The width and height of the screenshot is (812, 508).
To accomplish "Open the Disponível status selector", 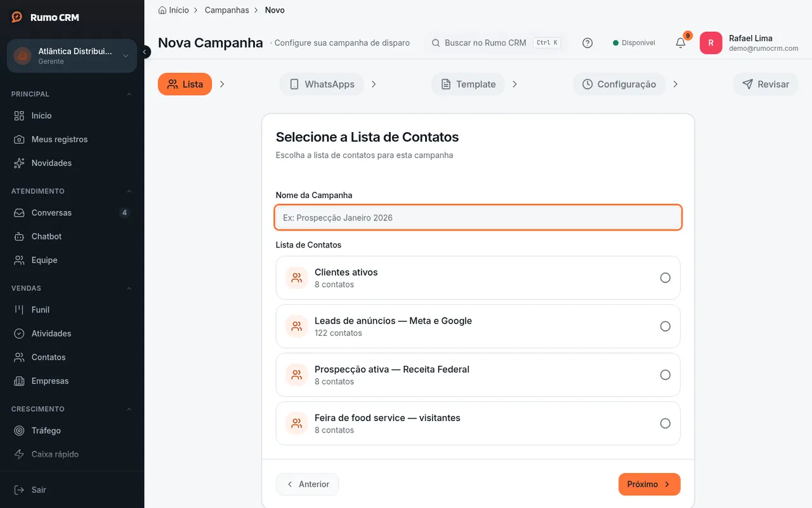I will coord(634,43).
